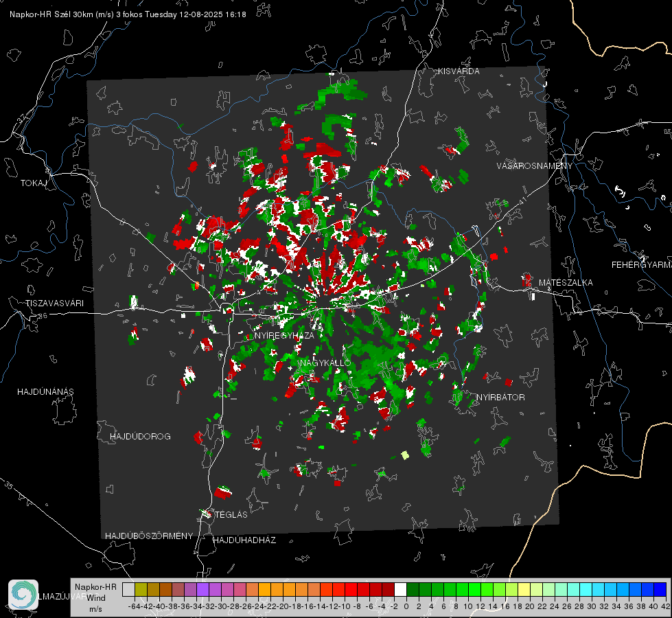Click the TOKAJ city label

[34, 183]
